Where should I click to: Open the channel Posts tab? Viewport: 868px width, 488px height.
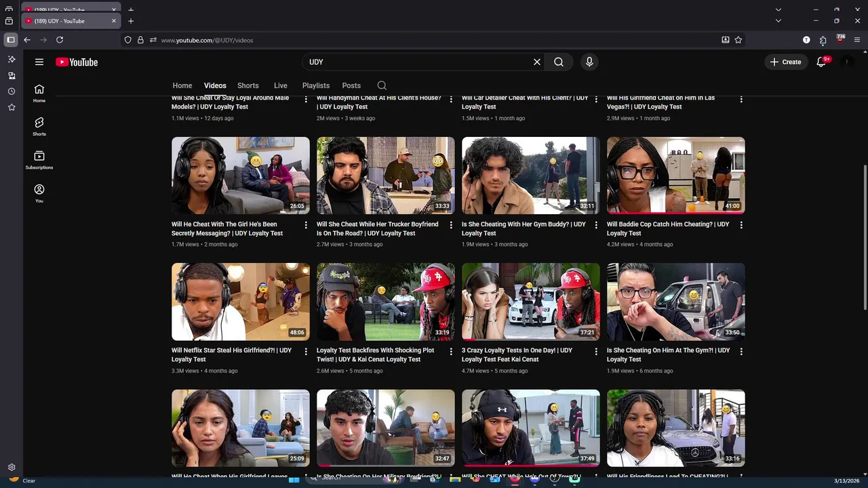pyautogui.click(x=351, y=85)
